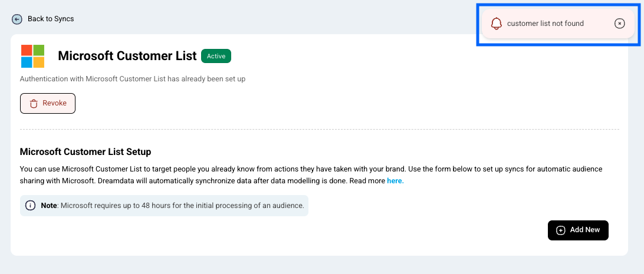Image resolution: width=644 pixels, height=274 pixels.
Task: Click the green Active status badge
Action: coord(216,56)
